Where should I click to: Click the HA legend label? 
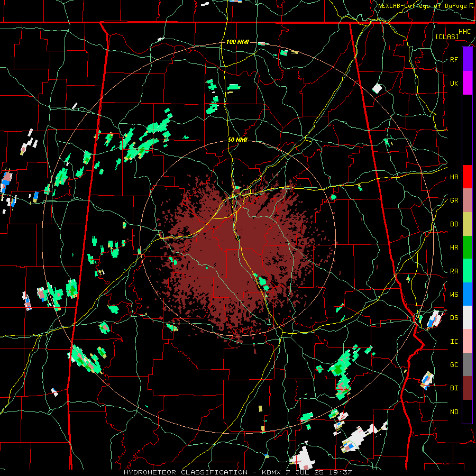tap(454, 177)
